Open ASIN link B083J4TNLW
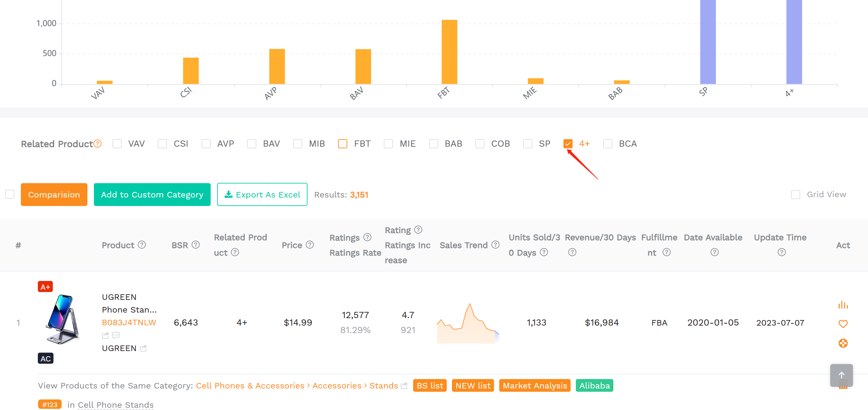This screenshot has height=410, width=868. tap(129, 322)
